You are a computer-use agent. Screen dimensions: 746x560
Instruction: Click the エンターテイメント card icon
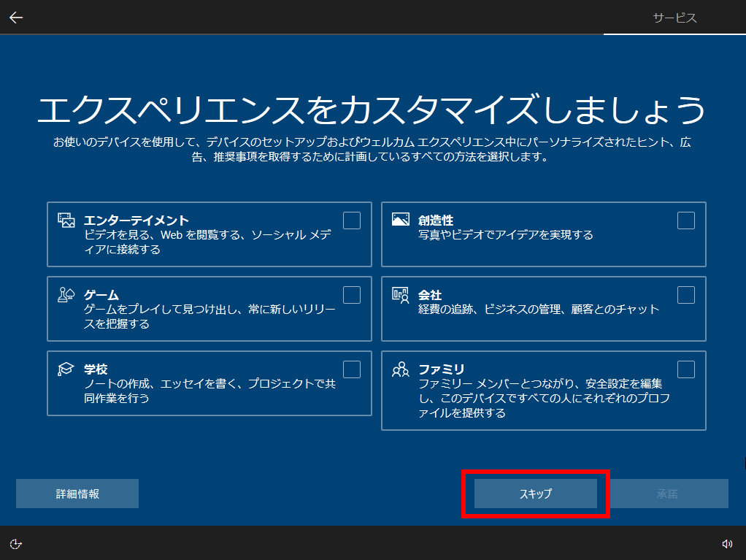66,220
